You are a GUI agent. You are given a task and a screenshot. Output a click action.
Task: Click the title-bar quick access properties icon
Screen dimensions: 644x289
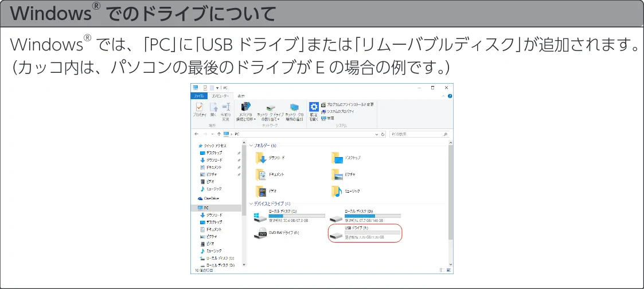(x=205, y=88)
